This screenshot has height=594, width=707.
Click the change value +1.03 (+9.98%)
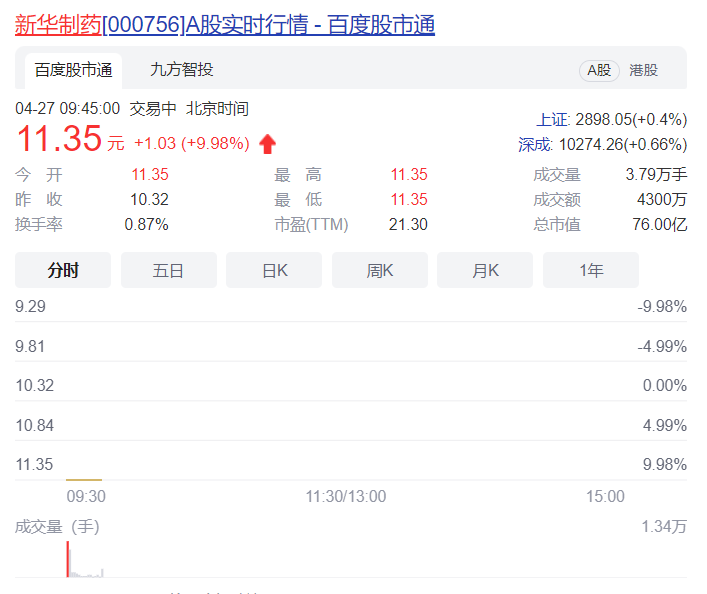(192, 143)
